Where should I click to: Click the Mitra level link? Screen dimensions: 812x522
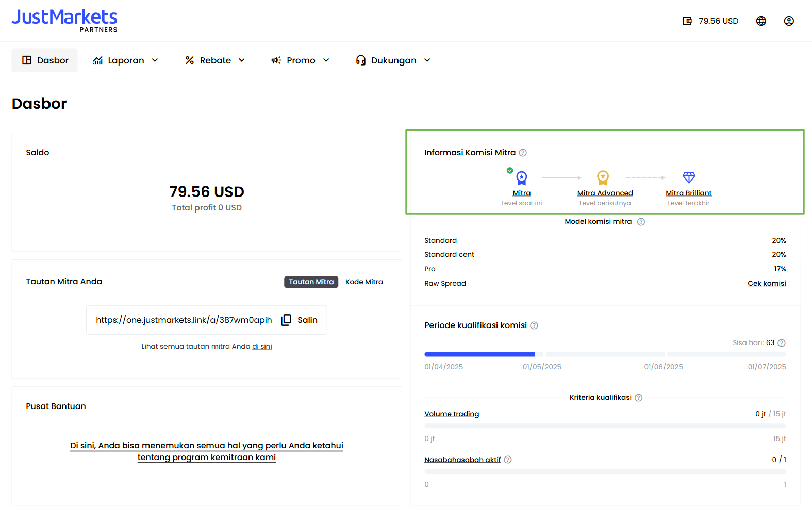pos(522,193)
